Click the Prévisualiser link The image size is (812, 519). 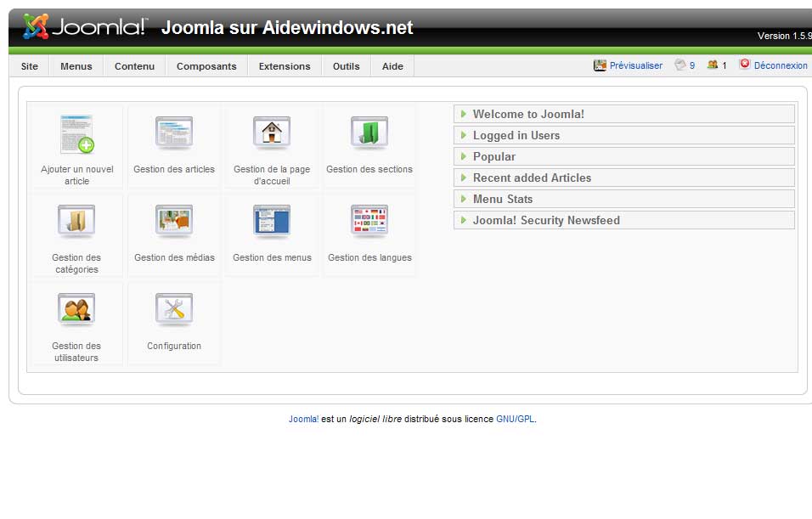[x=636, y=65]
